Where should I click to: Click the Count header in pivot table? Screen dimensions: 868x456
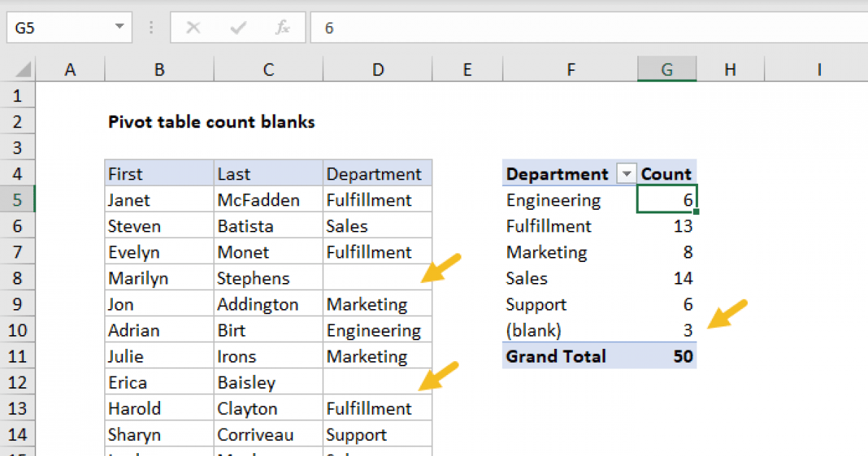pos(666,174)
